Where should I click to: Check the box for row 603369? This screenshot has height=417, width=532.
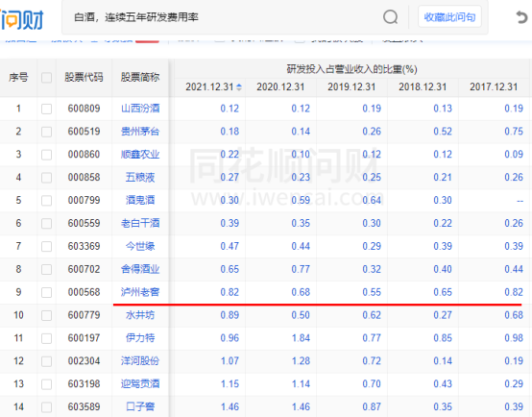tap(46, 247)
